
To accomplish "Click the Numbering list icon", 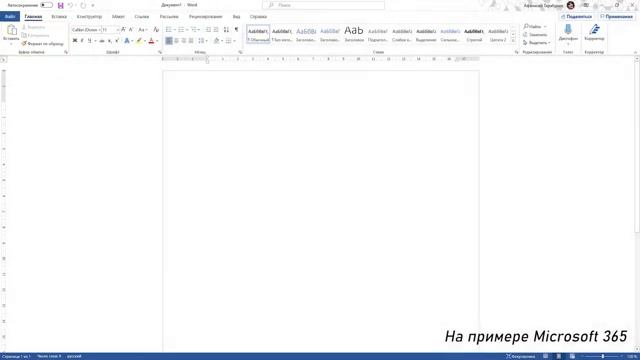I will tap(181, 30).
